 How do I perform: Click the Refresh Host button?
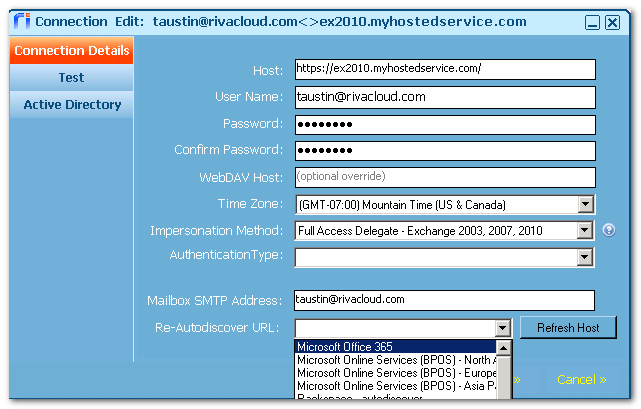pos(568,328)
